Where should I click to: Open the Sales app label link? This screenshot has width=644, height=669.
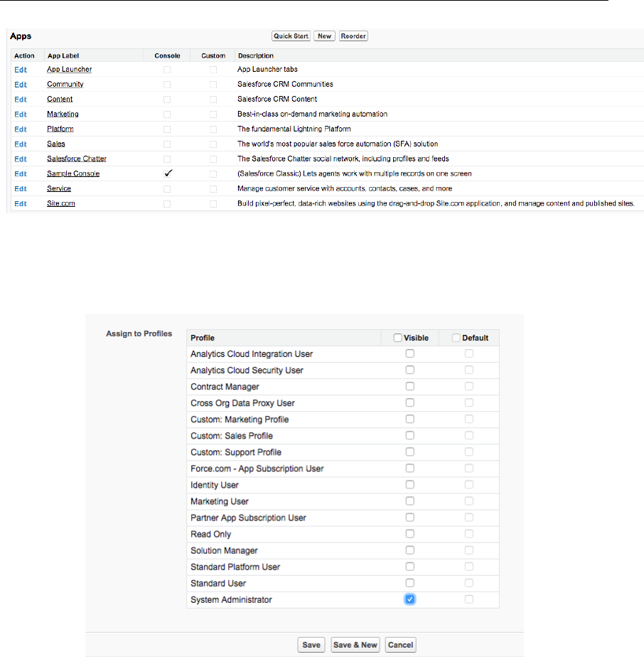(56, 144)
